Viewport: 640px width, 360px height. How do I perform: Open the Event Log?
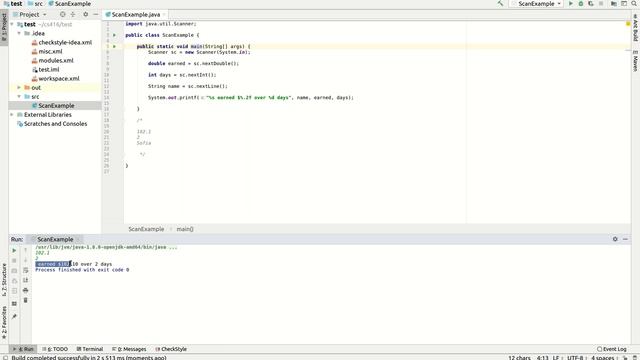(x=611, y=349)
